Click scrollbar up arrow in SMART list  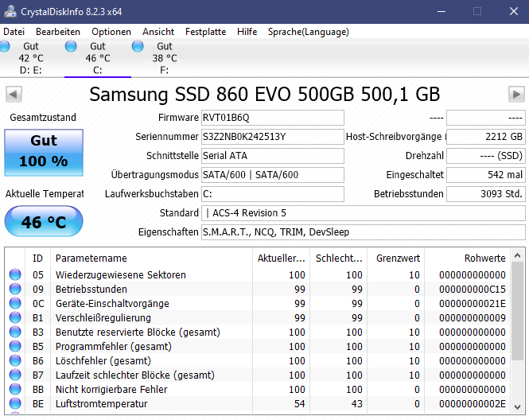point(518,256)
